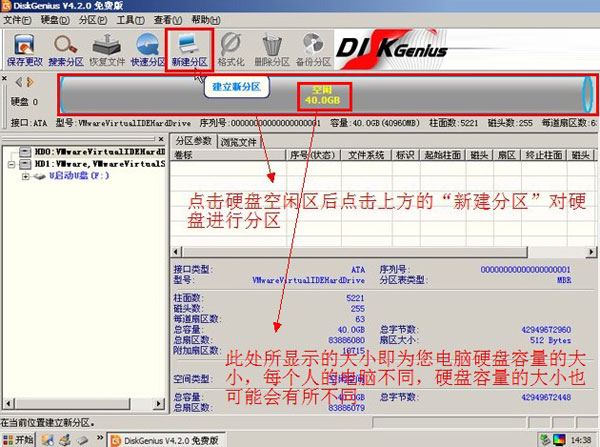Click partition table's left scroll arrow

click(176, 252)
